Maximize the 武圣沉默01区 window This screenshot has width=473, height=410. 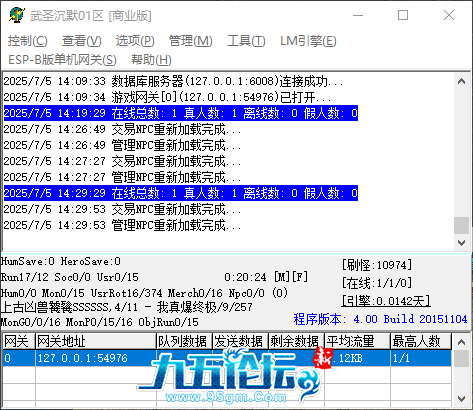[403, 15]
